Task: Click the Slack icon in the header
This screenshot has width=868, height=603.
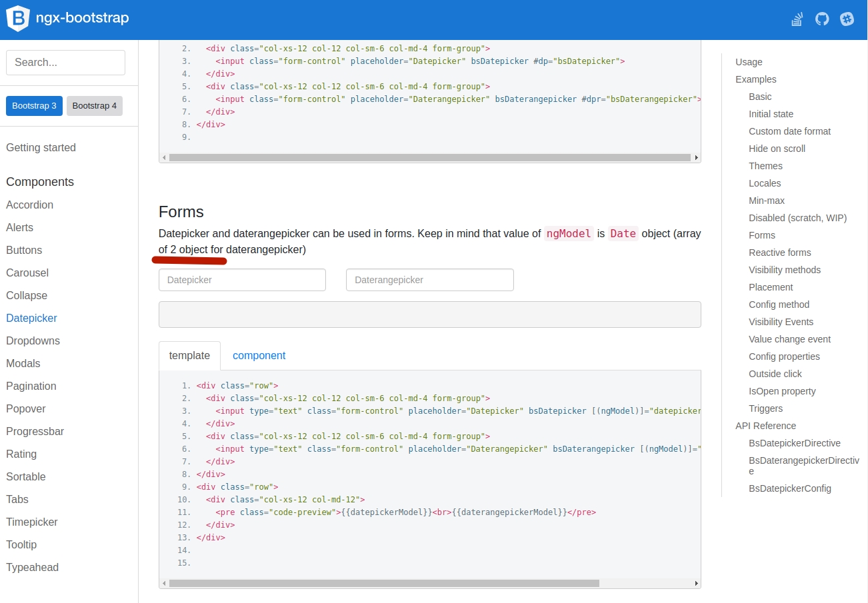Action: pyautogui.click(x=847, y=19)
